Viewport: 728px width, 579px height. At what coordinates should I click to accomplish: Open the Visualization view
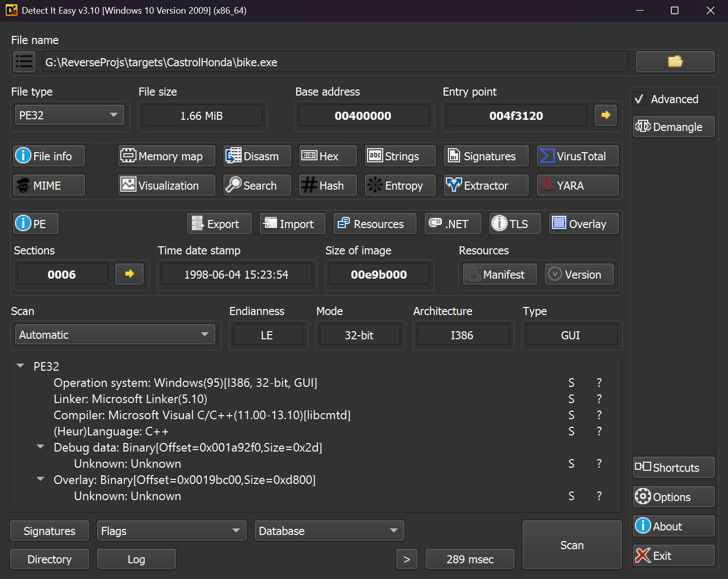tap(166, 185)
